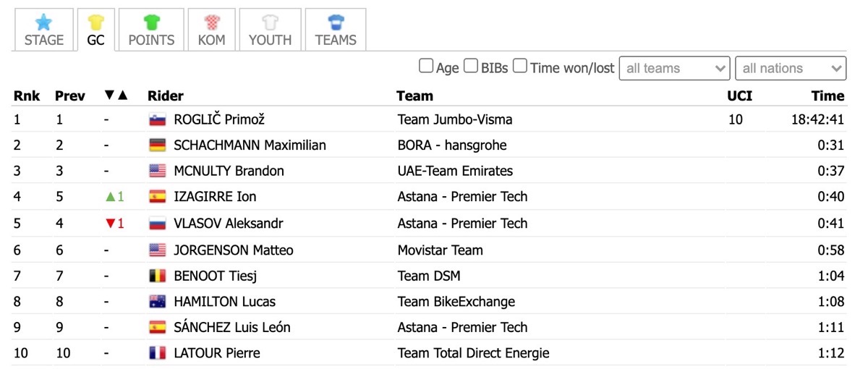Click Belgian flag next to BENOOT

[158, 276]
